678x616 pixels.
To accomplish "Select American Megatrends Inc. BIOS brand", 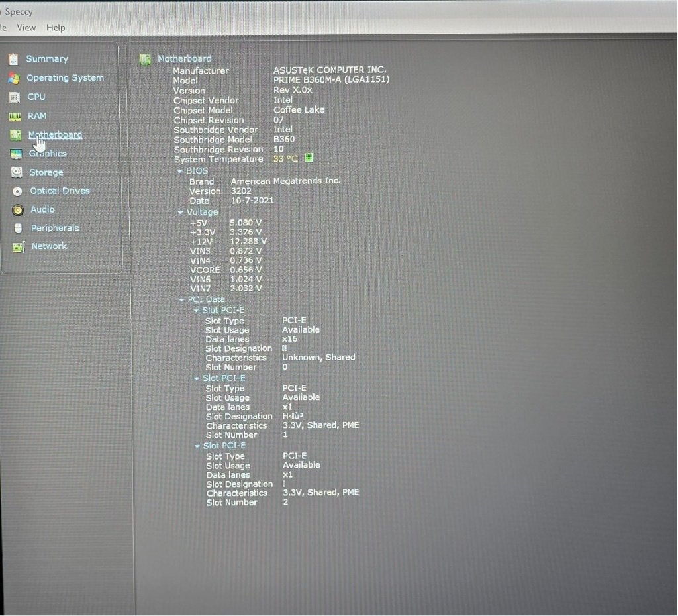I will click(285, 181).
